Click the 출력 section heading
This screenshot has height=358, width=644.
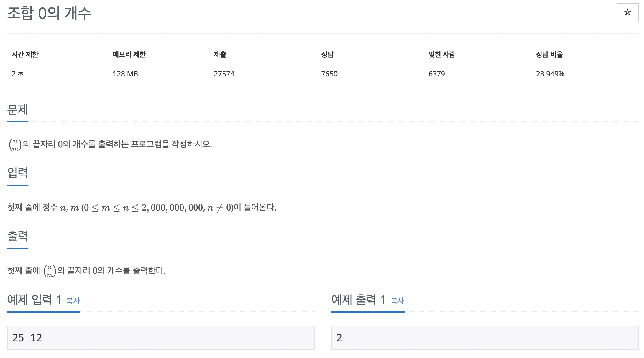pos(17,236)
